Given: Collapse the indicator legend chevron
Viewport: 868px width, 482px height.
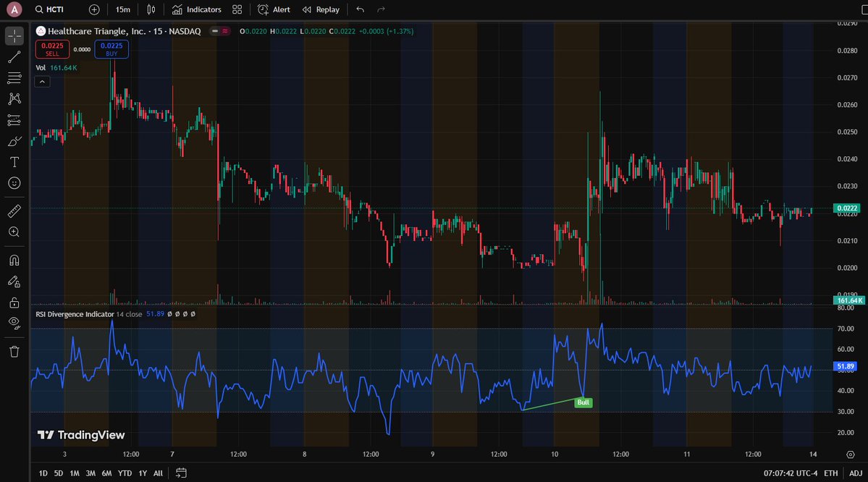Looking at the screenshot, I should [x=42, y=81].
